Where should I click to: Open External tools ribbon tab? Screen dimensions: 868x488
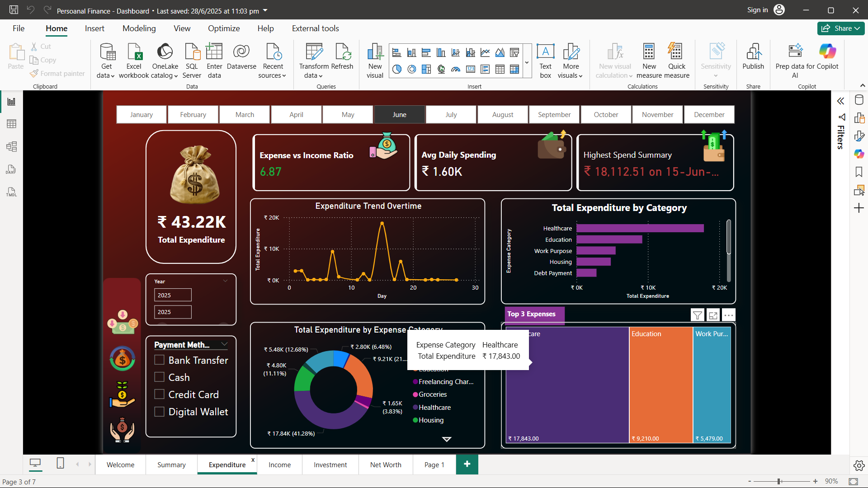pyautogui.click(x=316, y=28)
